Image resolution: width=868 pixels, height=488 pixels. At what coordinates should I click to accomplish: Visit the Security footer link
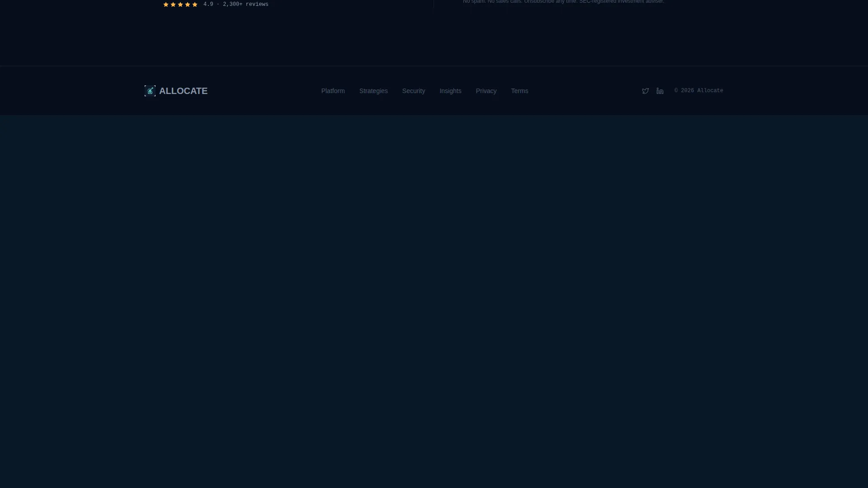click(x=414, y=91)
